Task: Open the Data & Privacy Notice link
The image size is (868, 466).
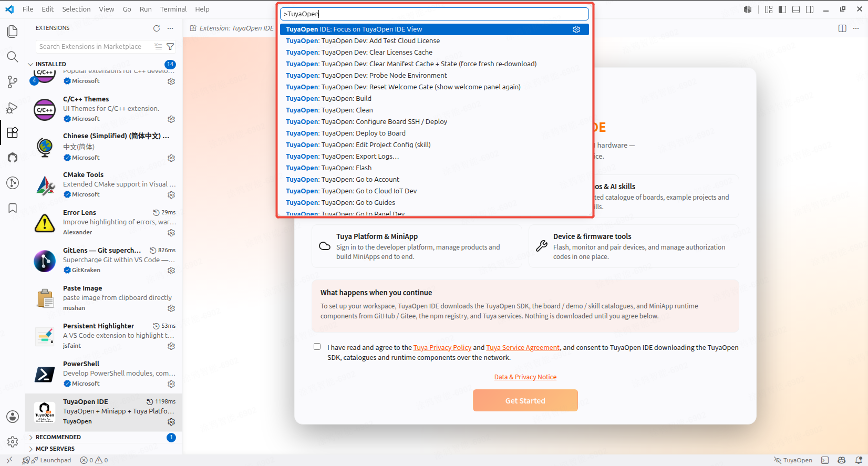Action: pos(525,377)
